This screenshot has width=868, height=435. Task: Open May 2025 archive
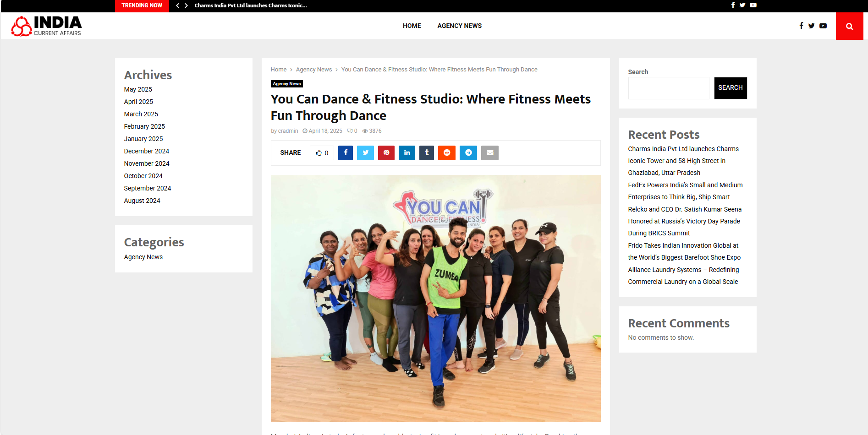coord(138,89)
